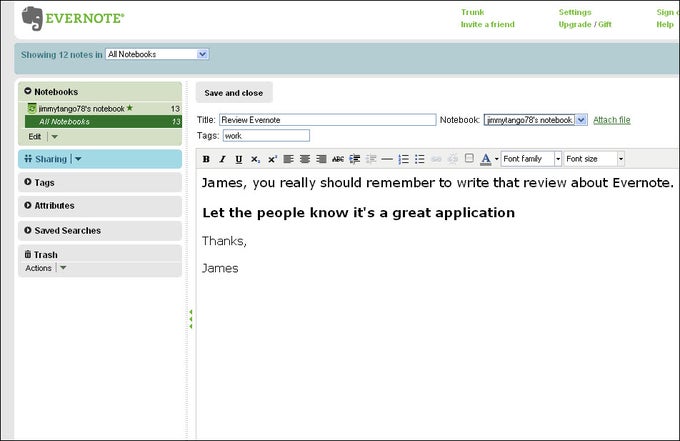Open the text color dropdown arrow

497,159
